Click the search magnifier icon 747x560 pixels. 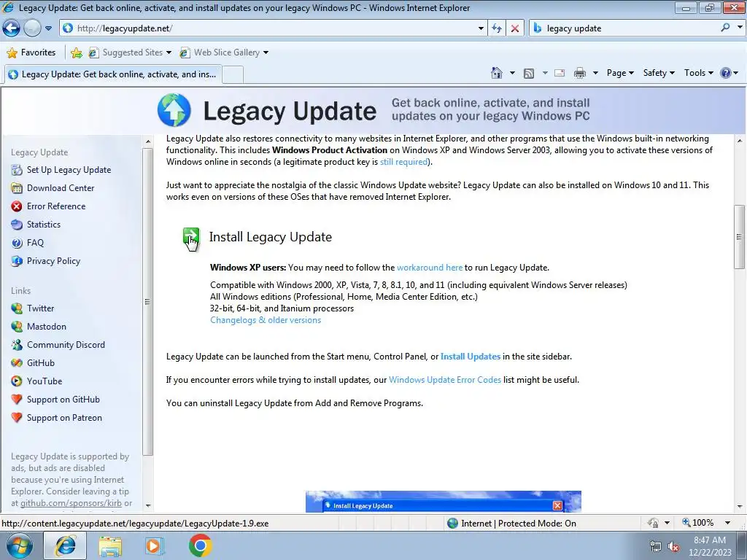(725, 28)
